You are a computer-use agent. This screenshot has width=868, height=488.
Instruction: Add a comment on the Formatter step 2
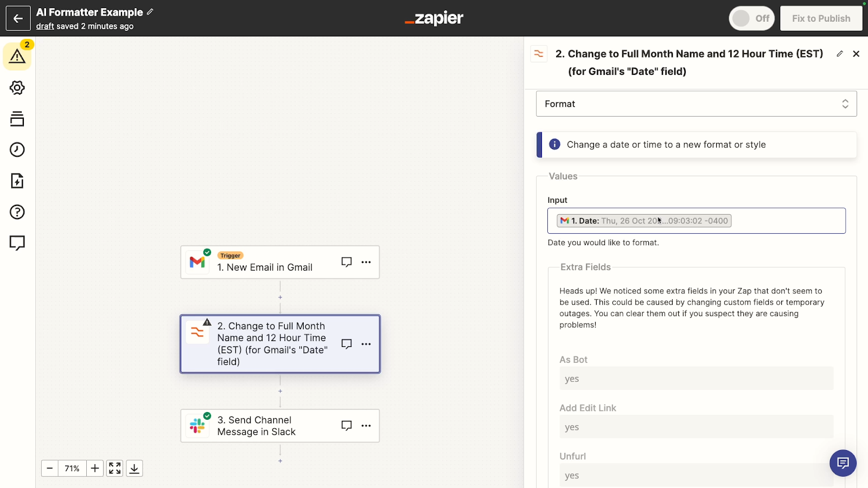pos(347,344)
